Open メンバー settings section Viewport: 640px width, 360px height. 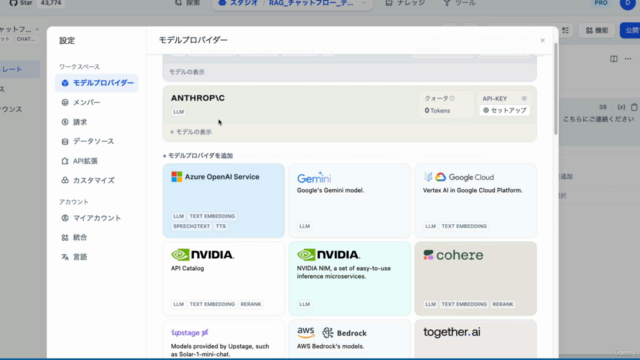tap(86, 102)
